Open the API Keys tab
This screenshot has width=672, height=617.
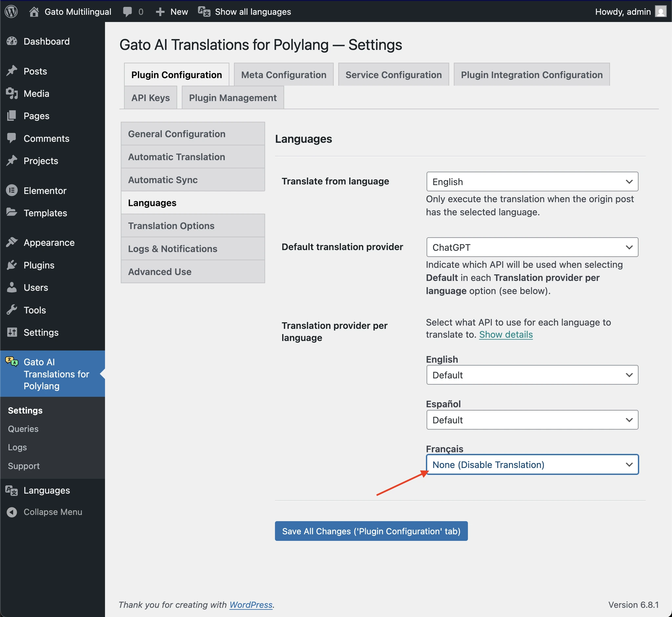pos(150,97)
